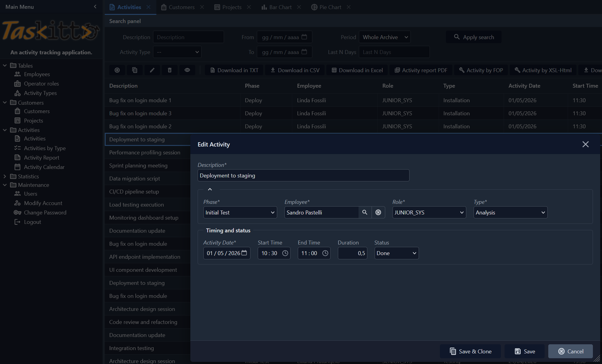Open Activity Calendar in sidebar
Screen dimensions: 602x364
click(44, 167)
